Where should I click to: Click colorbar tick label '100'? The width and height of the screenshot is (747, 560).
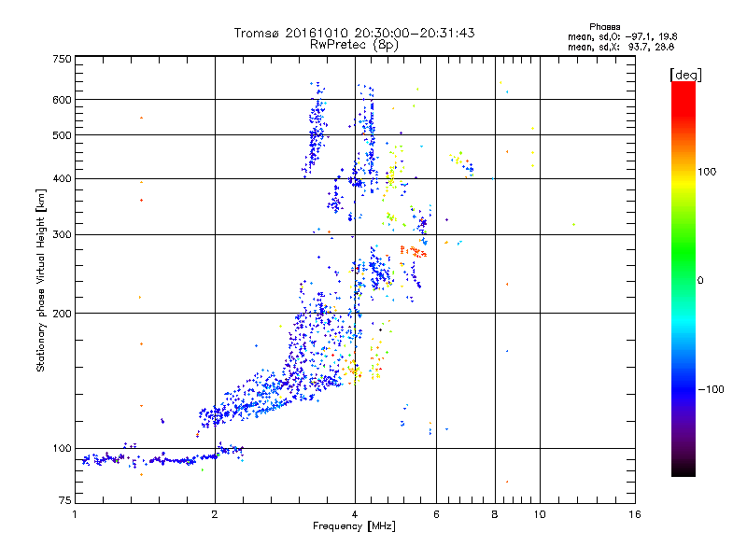coord(707,172)
